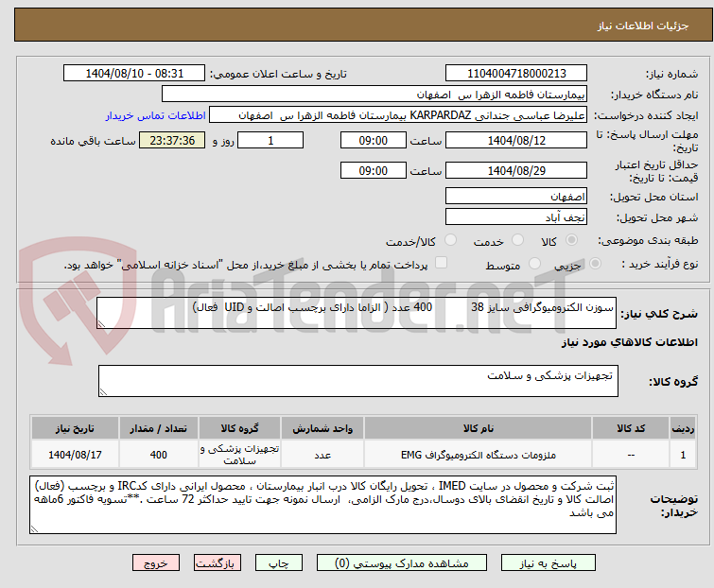Click the remaining time countdown 23:37:36

pos(172,140)
